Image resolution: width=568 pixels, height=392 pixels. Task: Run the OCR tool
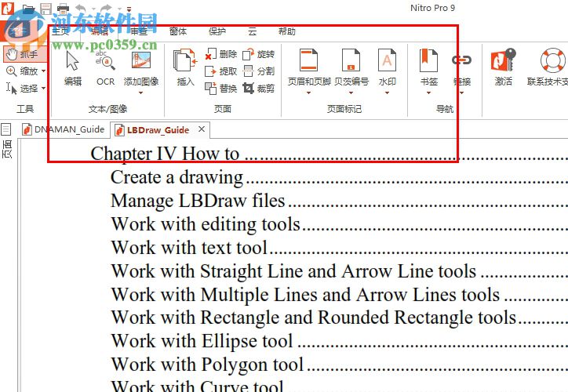(x=105, y=69)
